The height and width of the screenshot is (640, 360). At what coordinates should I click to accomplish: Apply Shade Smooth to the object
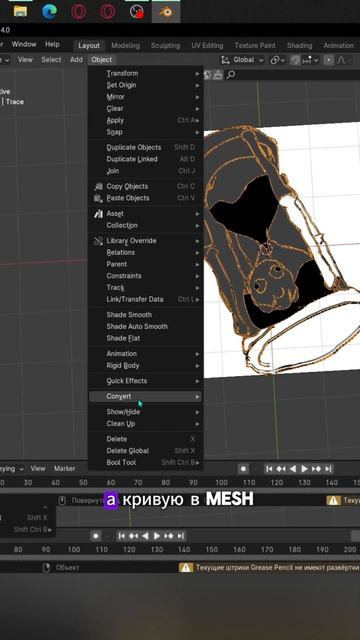[145, 315]
